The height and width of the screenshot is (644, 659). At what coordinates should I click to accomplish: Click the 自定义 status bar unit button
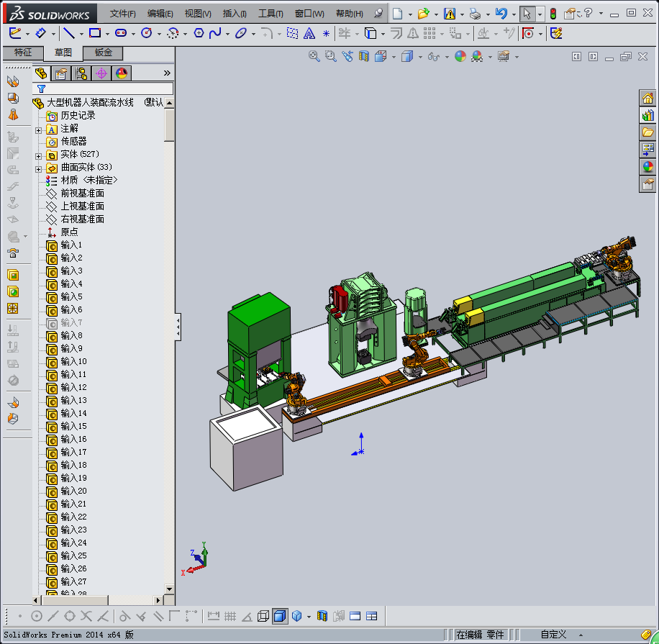point(553,635)
